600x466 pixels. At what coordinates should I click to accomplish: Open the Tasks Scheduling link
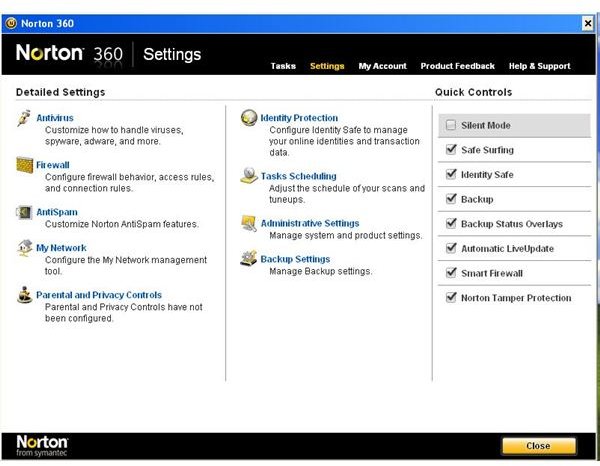pyautogui.click(x=298, y=176)
